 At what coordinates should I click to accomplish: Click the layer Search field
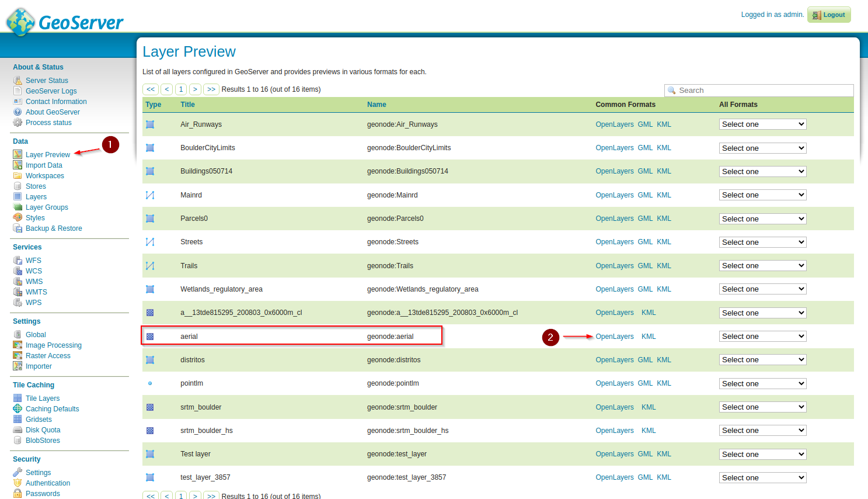[759, 91]
